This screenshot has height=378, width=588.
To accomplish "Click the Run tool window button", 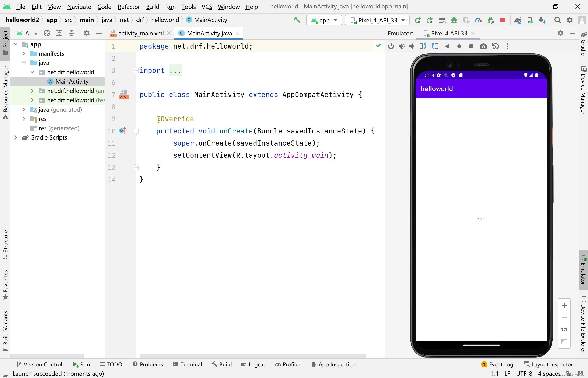I will [x=81, y=364].
